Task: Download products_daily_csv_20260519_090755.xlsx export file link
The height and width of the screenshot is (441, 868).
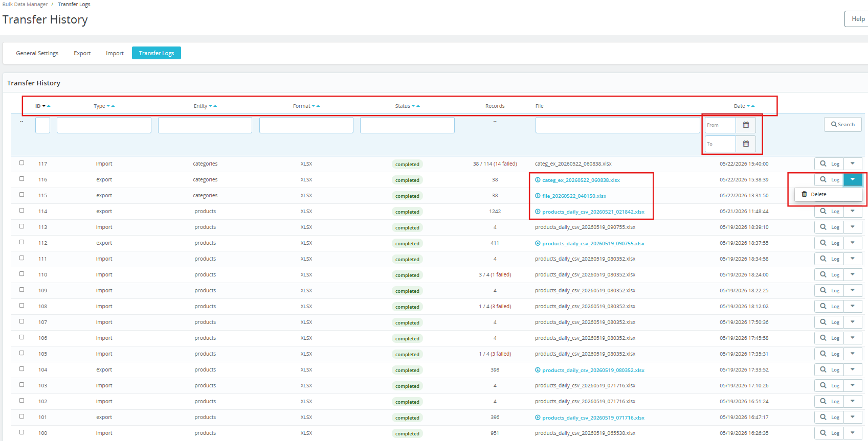Action: coord(593,243)
